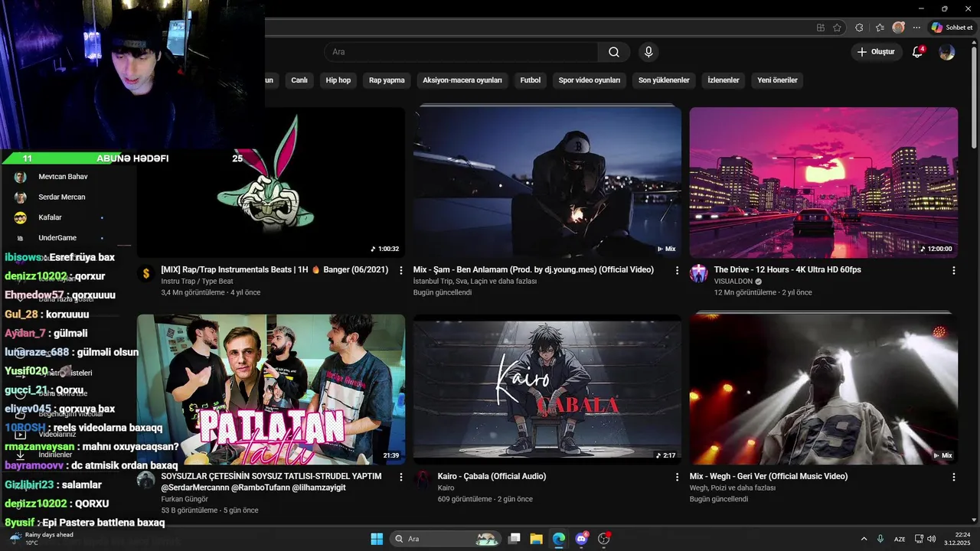Open Copilot Sohbet et button

(x=952, y=28)
